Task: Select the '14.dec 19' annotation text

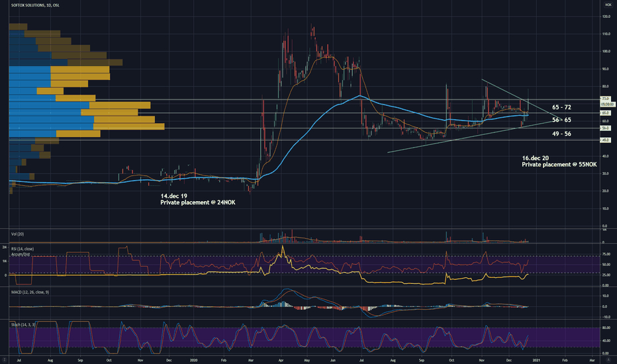Action: point(173,196)
